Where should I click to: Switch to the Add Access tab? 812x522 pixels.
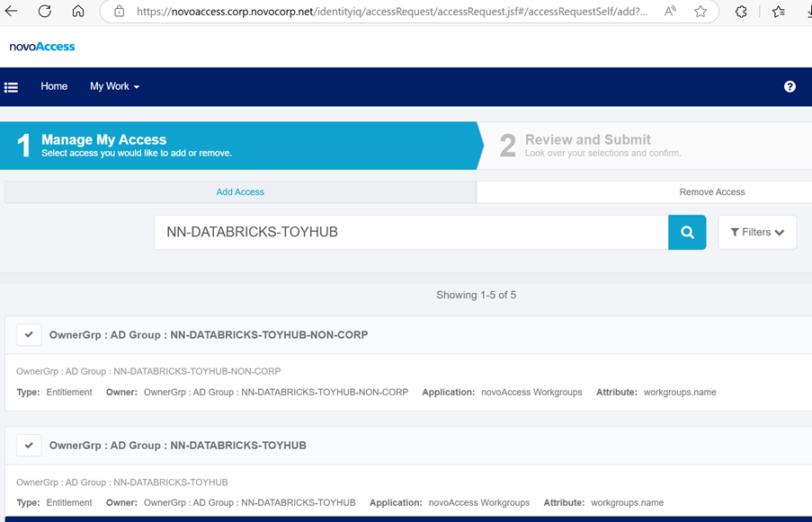(240, 192)
